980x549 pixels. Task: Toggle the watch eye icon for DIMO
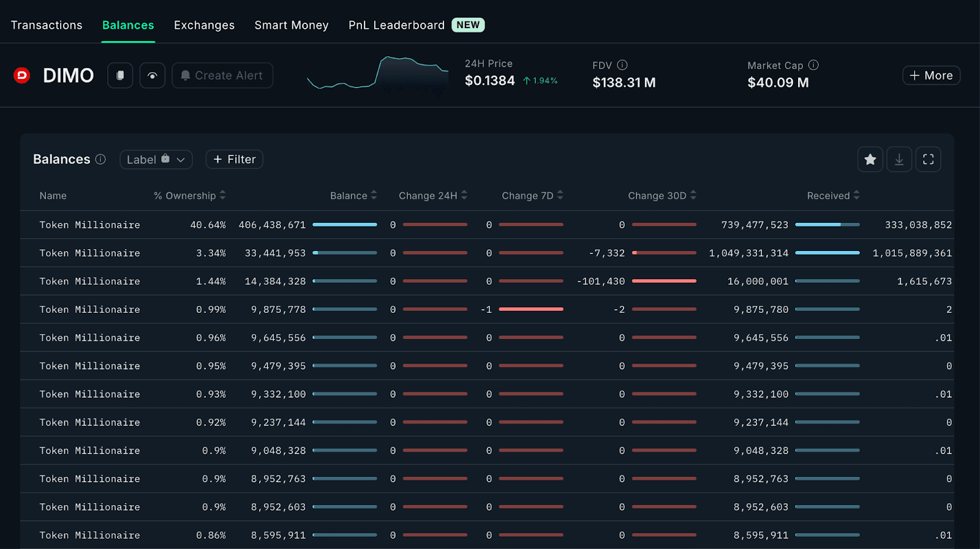click(x=153, y=75)
